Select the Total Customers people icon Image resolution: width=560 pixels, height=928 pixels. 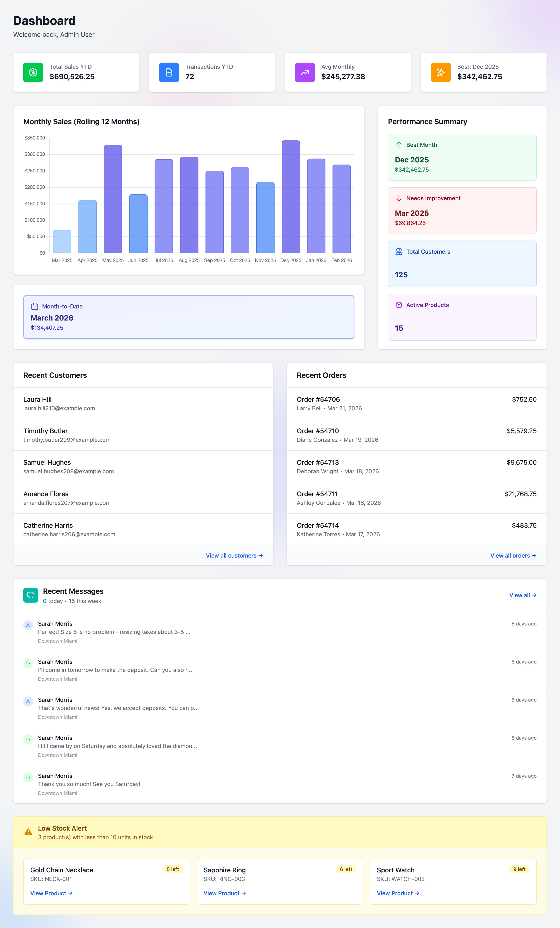click(399, 252)
